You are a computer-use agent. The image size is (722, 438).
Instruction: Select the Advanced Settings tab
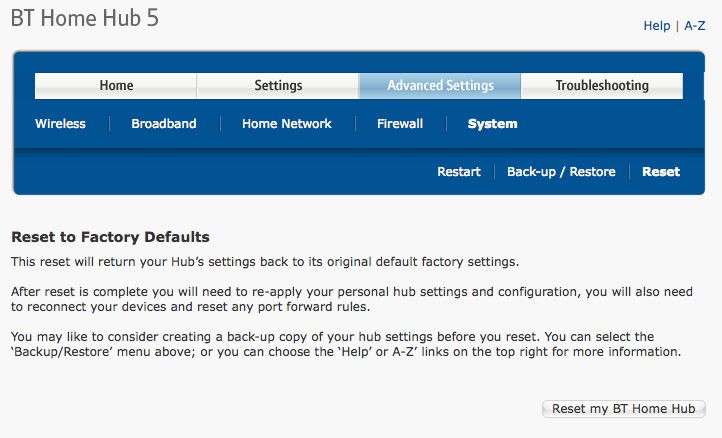pyautogui.click(x=440, y=86)
